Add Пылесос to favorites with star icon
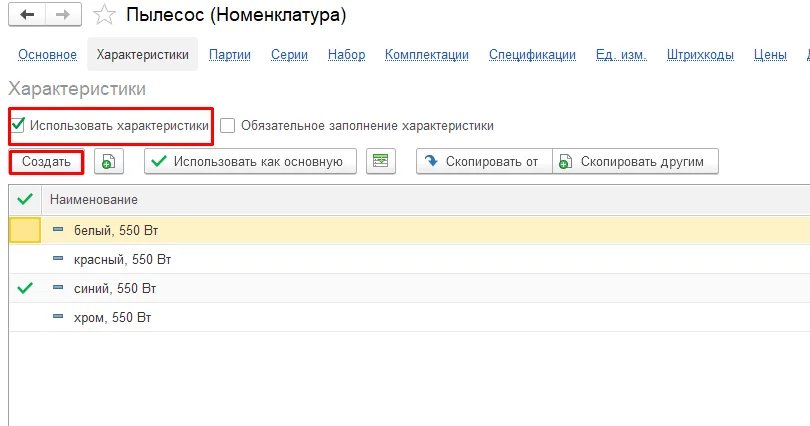The width and height of the screenshot is (810, 426). [x=104, y=15]
